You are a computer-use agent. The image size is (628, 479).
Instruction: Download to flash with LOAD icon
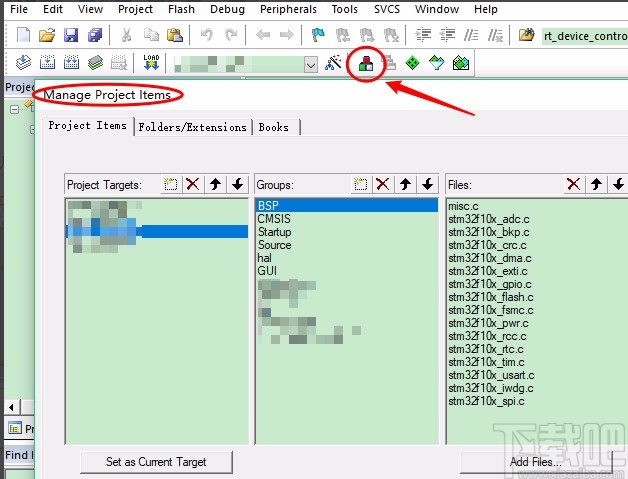tap(151, 63)
